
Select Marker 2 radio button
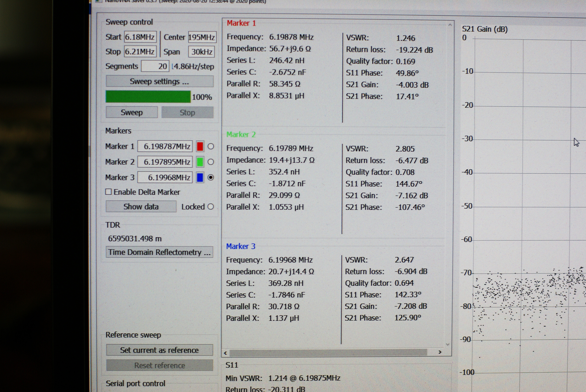(x=211, y=162)
